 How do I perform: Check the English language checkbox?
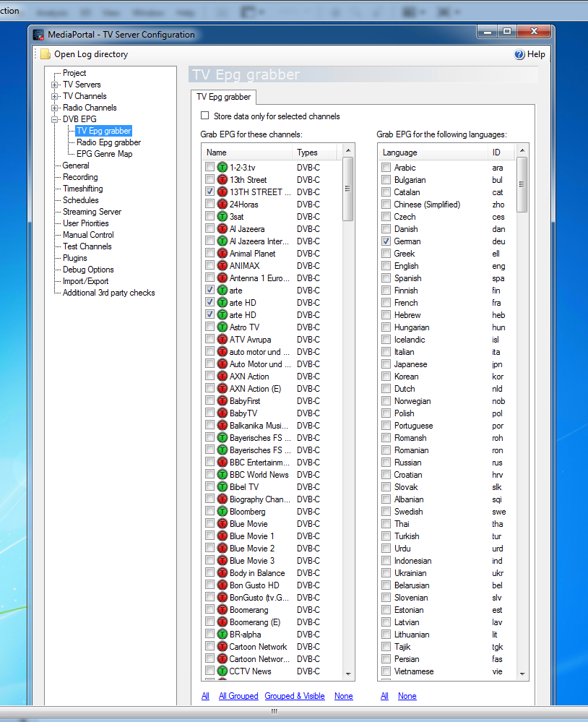coord(386,266)
